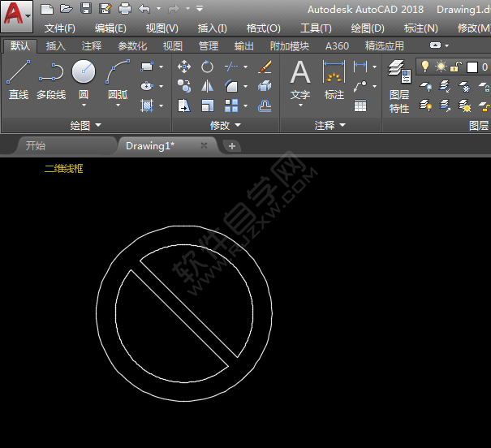
Task: Click the Offset tool icon
Action: click(265, 106)
